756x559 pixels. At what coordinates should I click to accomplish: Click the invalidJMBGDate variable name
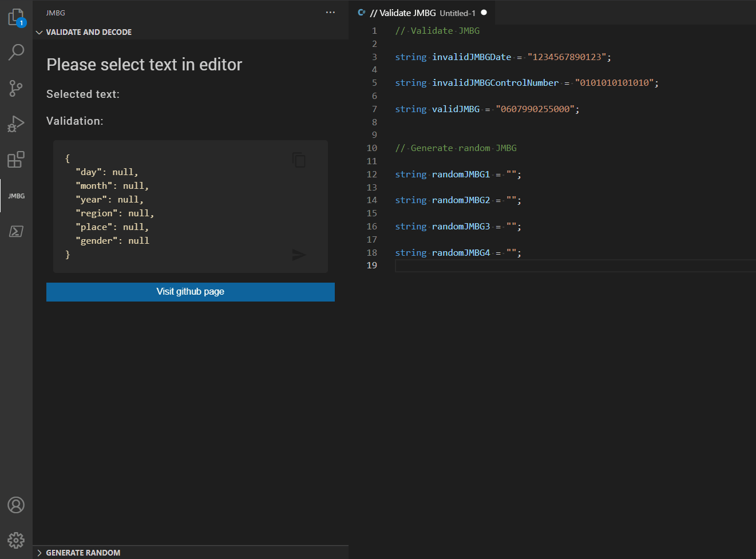tap(472, 57)
